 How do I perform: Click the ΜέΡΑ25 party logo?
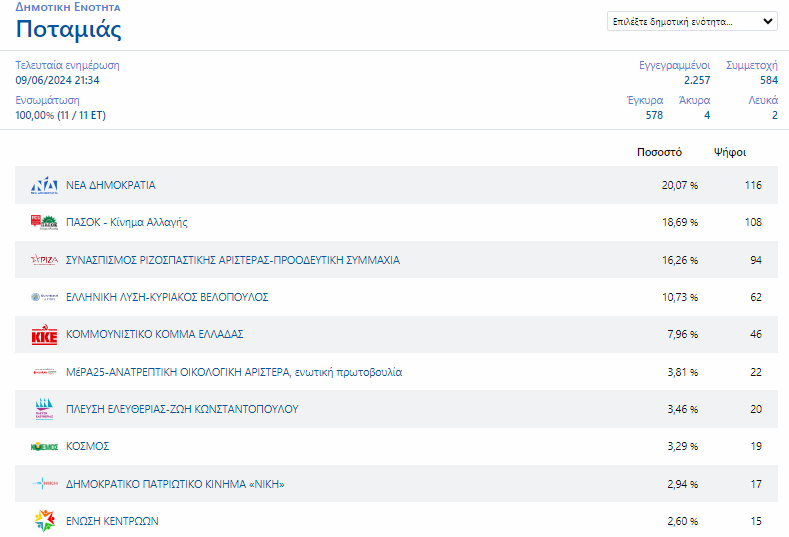pos(44,372)
